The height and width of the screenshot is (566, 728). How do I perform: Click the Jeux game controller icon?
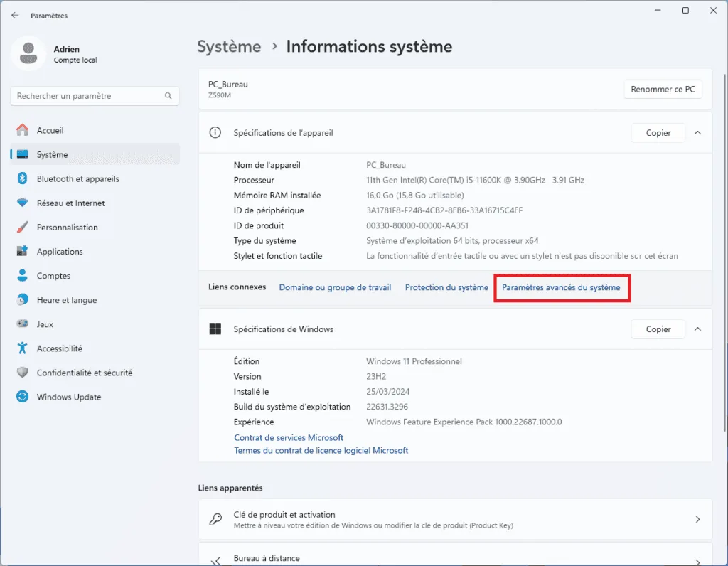click(22, 324)
